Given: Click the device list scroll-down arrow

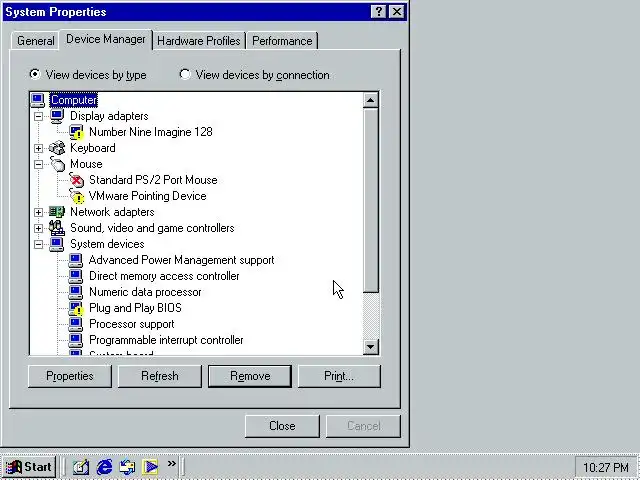Looking at the screenshot, I should click(x=371, y=347).
